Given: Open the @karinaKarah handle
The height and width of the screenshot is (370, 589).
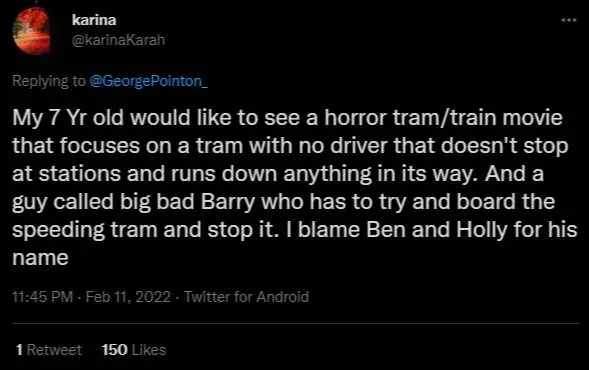Looking at the screenshot, I should tap(118, 40).
